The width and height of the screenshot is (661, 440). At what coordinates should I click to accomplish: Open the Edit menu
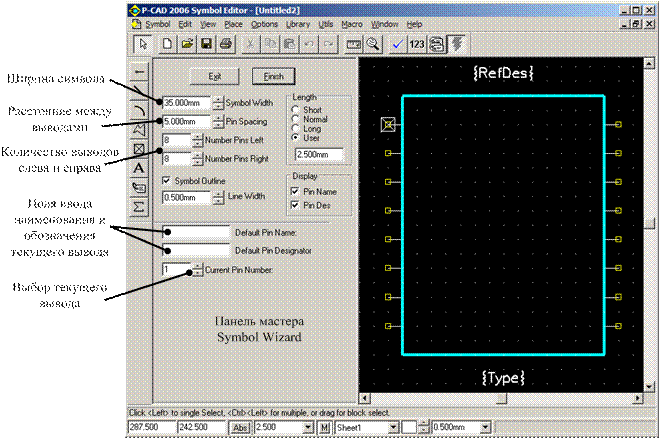[x=185, y=24]
